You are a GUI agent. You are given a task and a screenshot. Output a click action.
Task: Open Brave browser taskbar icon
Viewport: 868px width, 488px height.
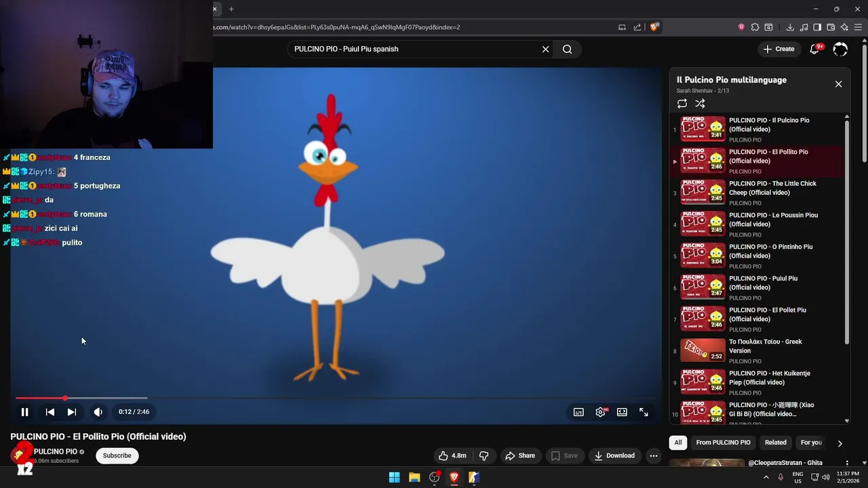click(x=454, y=477)
